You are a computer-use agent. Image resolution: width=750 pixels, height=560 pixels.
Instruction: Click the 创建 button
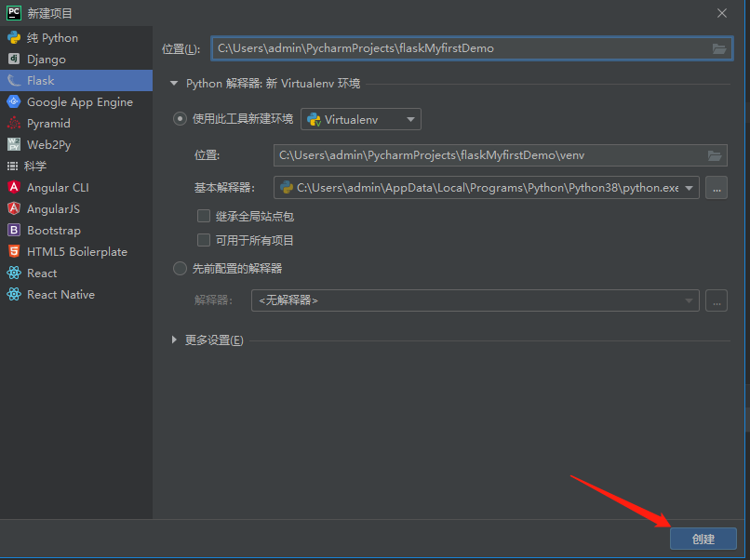[x=703, y=539]
